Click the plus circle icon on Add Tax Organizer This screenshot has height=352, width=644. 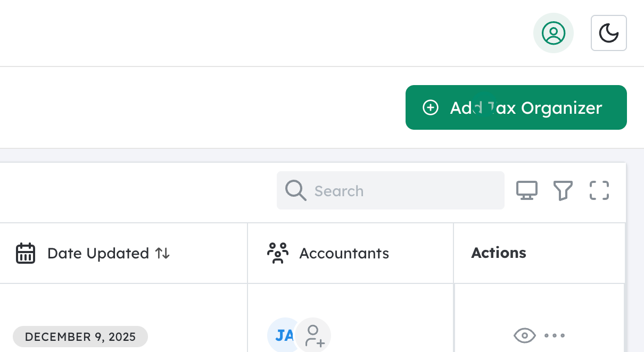[x=430, y=107]
